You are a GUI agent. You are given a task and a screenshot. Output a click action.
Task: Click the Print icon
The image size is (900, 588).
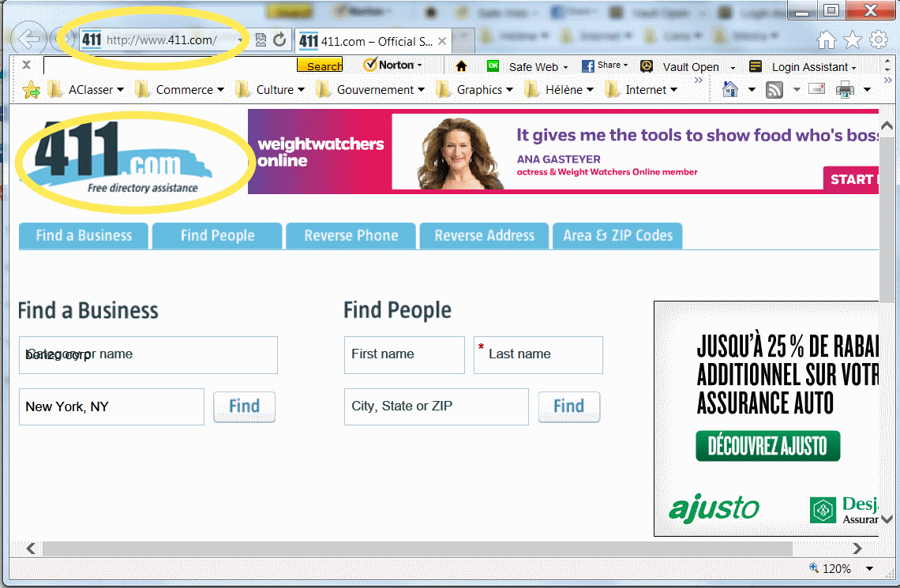(x=845, y=89)
